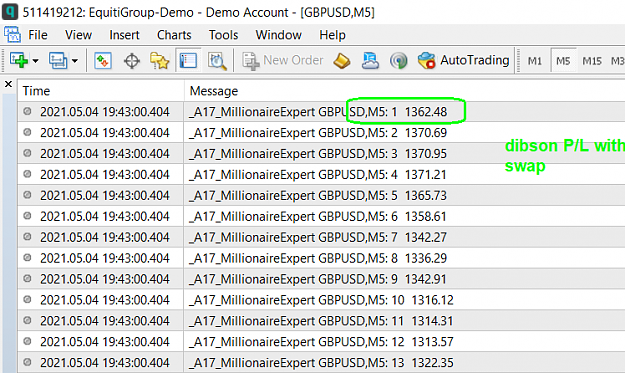The image size is (625, 373).
Task: Select log row with value 1370.69
Action: pos(321,133)
